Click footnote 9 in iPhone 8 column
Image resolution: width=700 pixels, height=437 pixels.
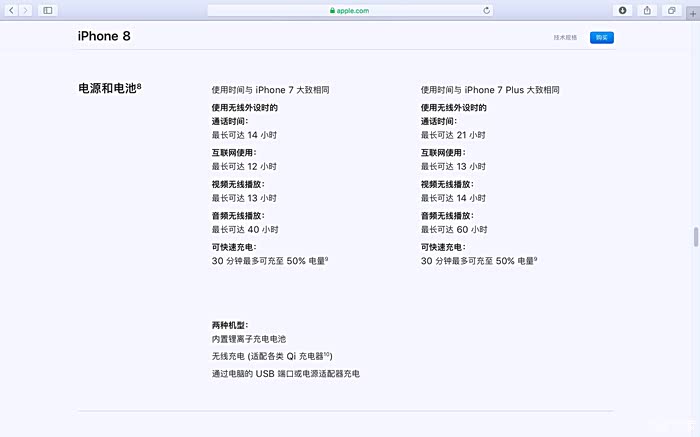pyautogui.click(x=326, y=259)
